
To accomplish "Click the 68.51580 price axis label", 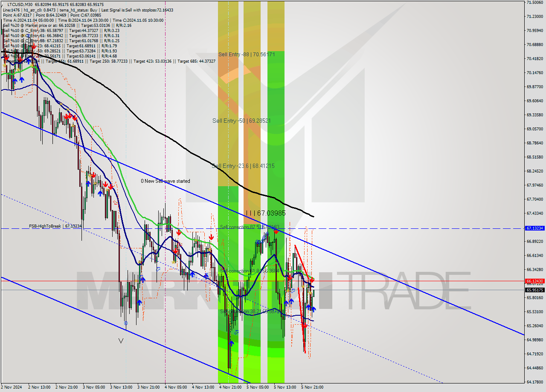I will pos(535,157).
